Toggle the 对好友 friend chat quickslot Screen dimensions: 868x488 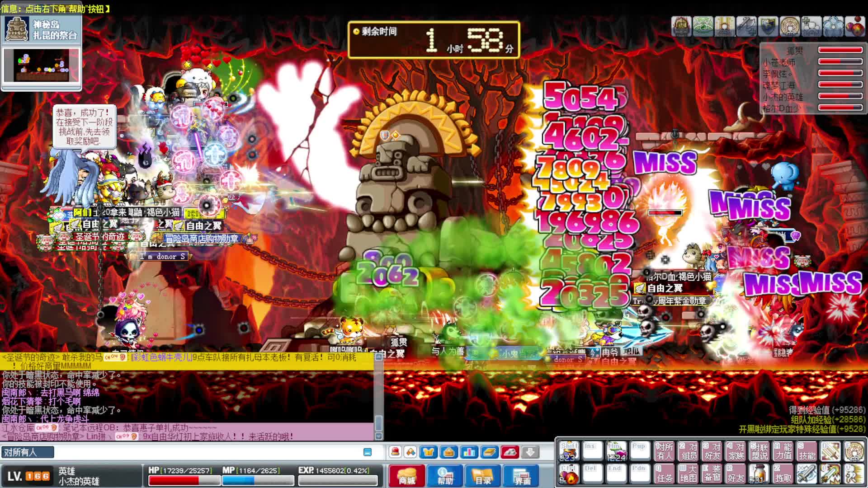[x=712, y=451]
